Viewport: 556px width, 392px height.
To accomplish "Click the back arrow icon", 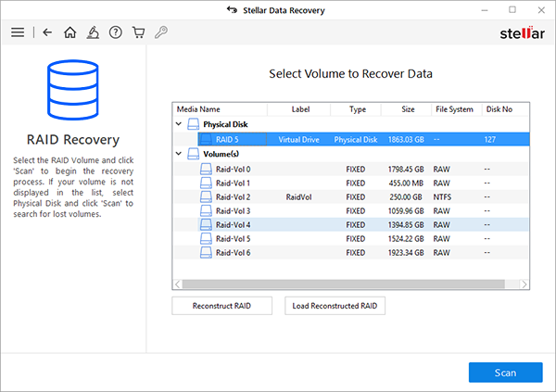I will click(x=47, y=32).
